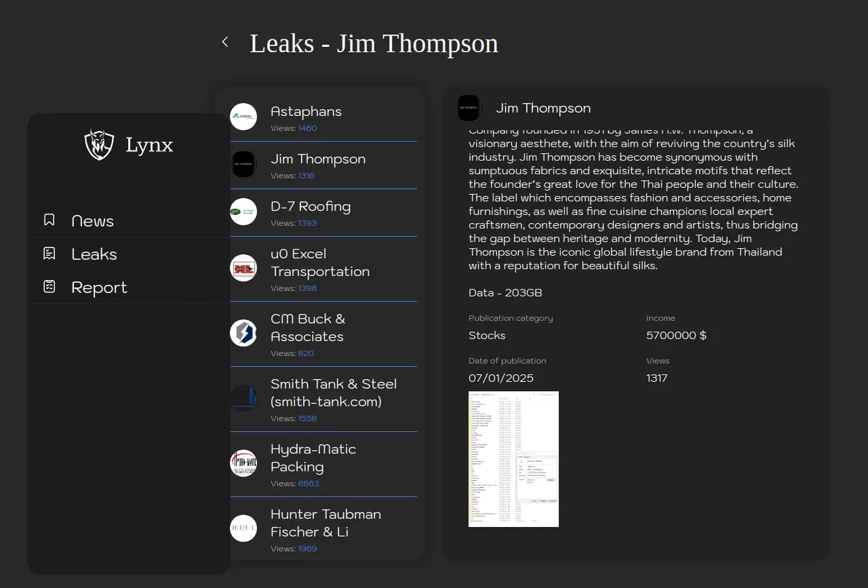The width and height of the screenshot is (868, 588).
Task: Click the Lynx site name text
Action: point(149,145)
